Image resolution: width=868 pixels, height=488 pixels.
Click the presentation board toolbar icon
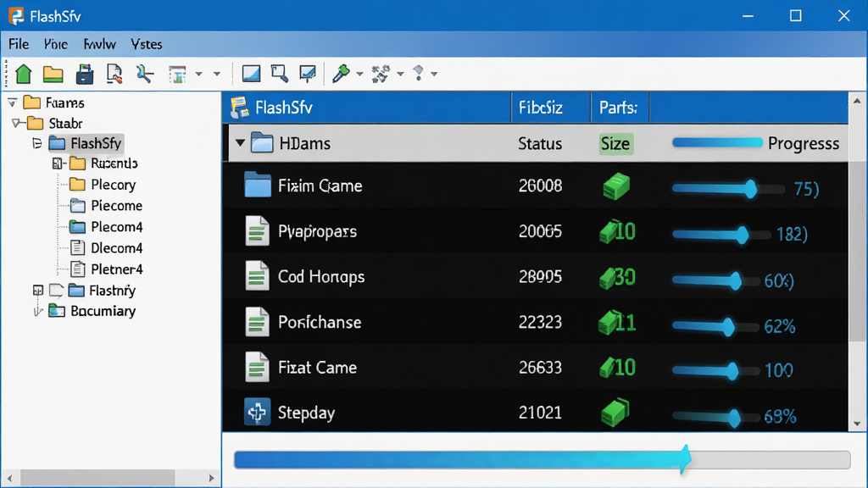(308, 74)
